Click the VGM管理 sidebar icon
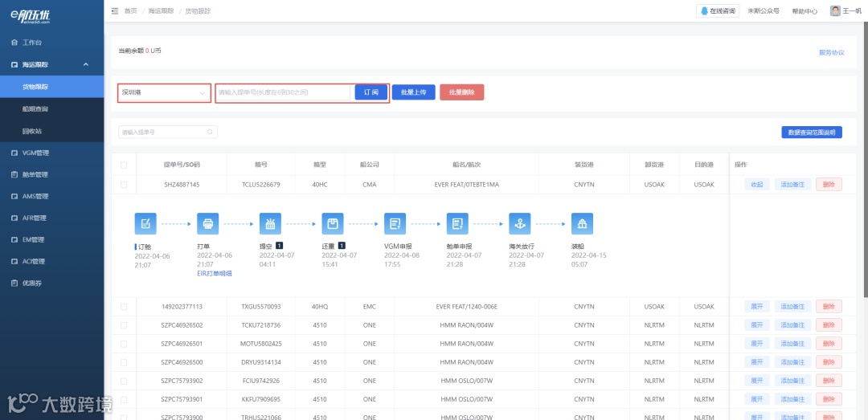 (14, 153)
